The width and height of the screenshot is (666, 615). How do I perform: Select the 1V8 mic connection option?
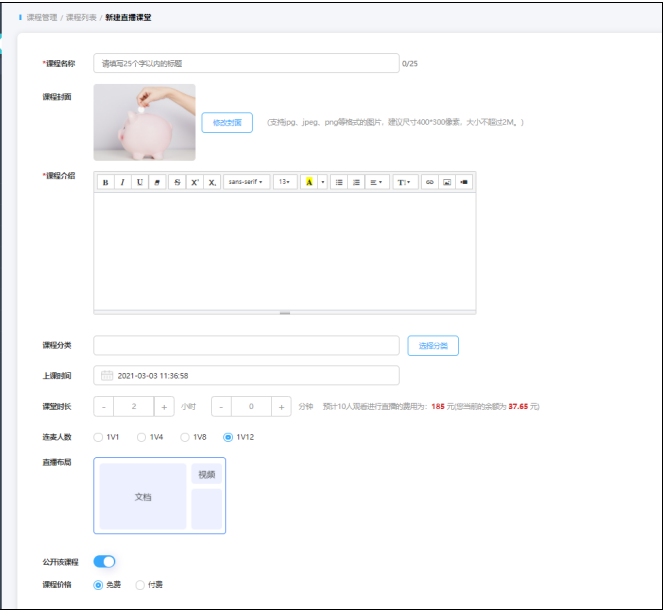pos(185,437)
